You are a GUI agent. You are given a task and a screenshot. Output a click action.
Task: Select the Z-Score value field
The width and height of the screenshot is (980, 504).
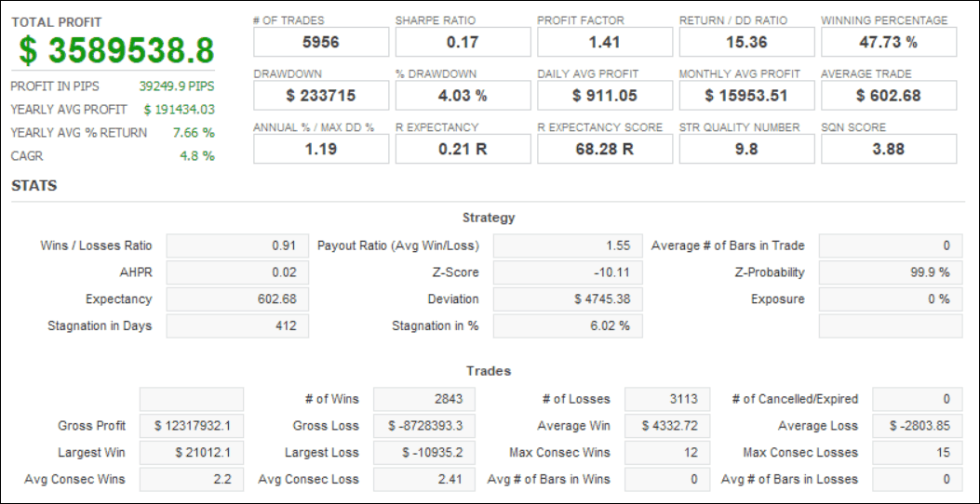coord(567,272)
